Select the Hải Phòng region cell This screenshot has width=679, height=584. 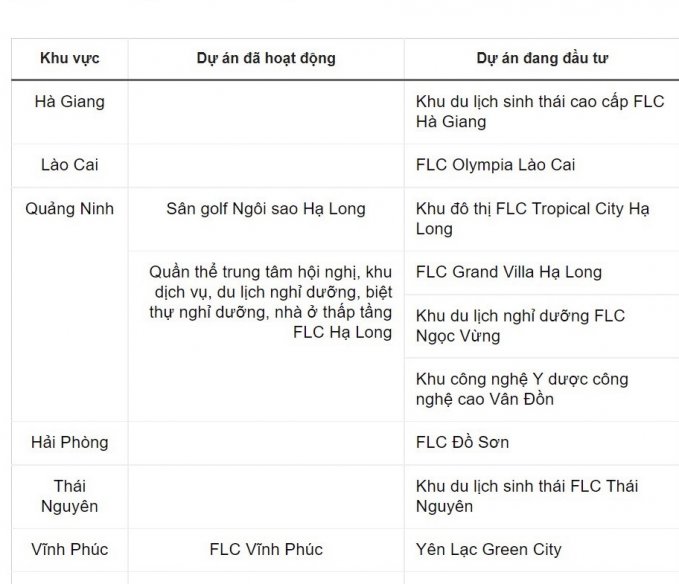pos(70,442)
